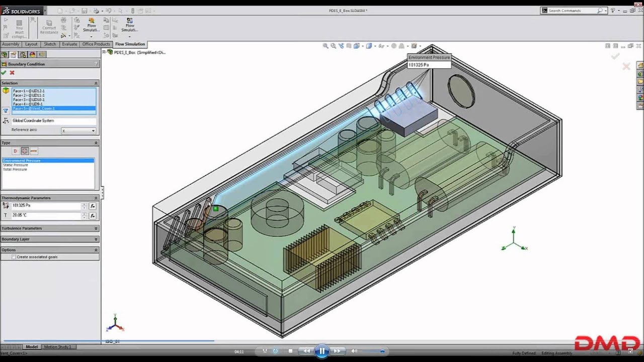Viewport: 644px width, 362px height.
Task: Select Wall boundary type icon
Action: tap(34, 151)
